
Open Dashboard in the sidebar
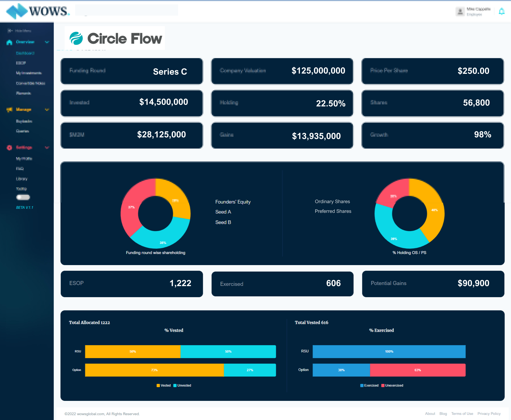pyautogui.click(x=25, y=53)
